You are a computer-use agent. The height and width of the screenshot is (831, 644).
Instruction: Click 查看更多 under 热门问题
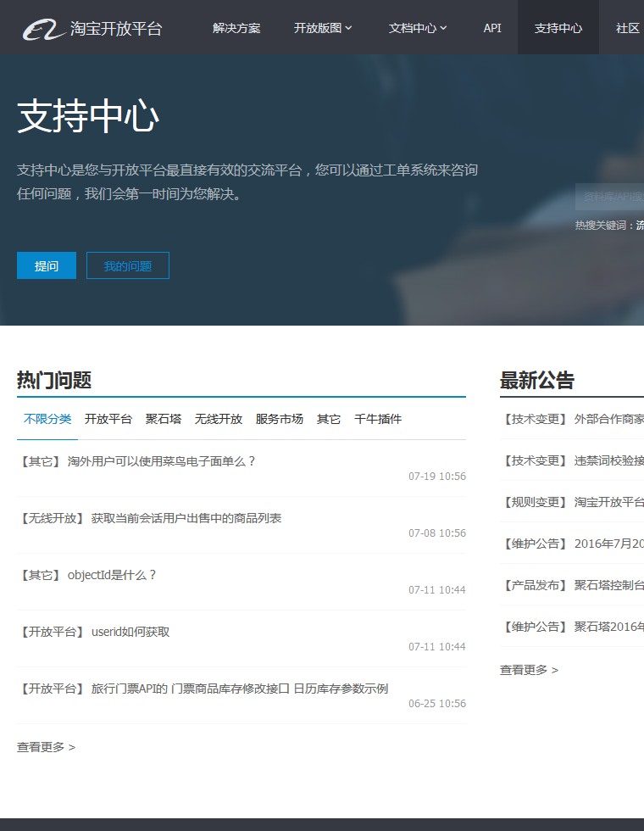click(x=46, y=747)
